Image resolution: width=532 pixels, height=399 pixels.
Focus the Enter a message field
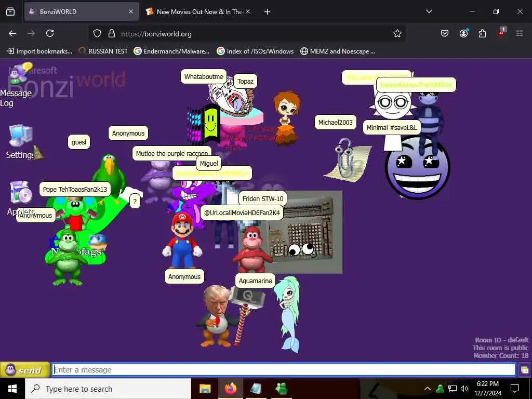[x=284, y=370]
